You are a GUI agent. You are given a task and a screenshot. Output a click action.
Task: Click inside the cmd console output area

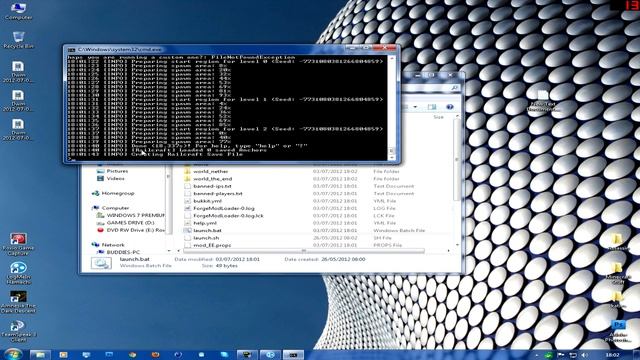point(227,108)
